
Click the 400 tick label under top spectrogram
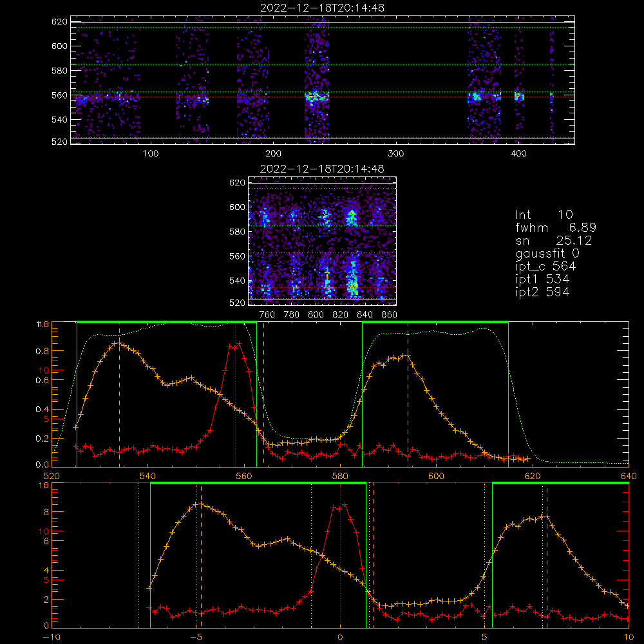pyautogui.click(x=518, y=154)
